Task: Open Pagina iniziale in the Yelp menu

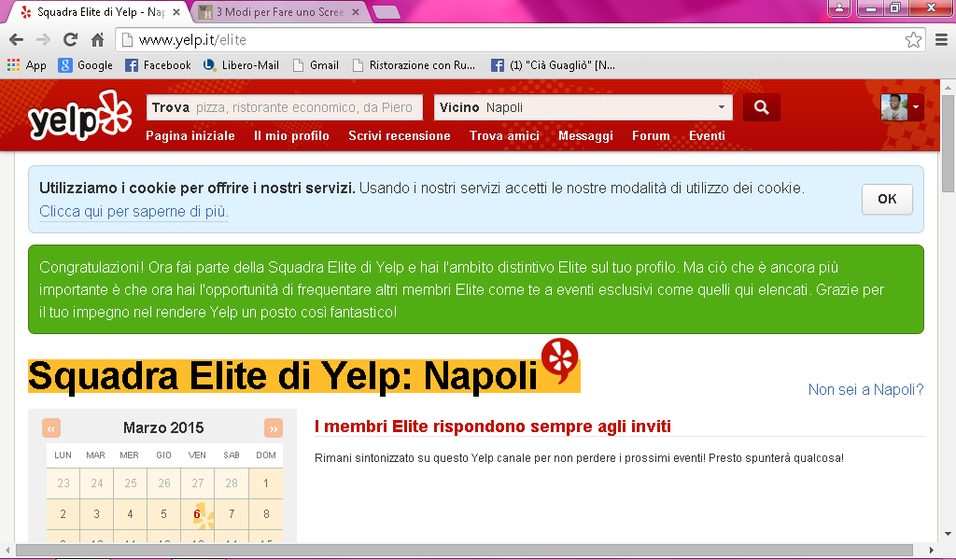Action: pos(190,136)
